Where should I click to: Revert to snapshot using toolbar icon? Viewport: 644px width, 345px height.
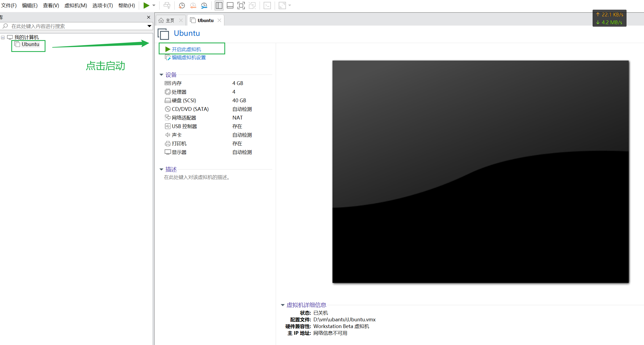[x=193, y=5]
